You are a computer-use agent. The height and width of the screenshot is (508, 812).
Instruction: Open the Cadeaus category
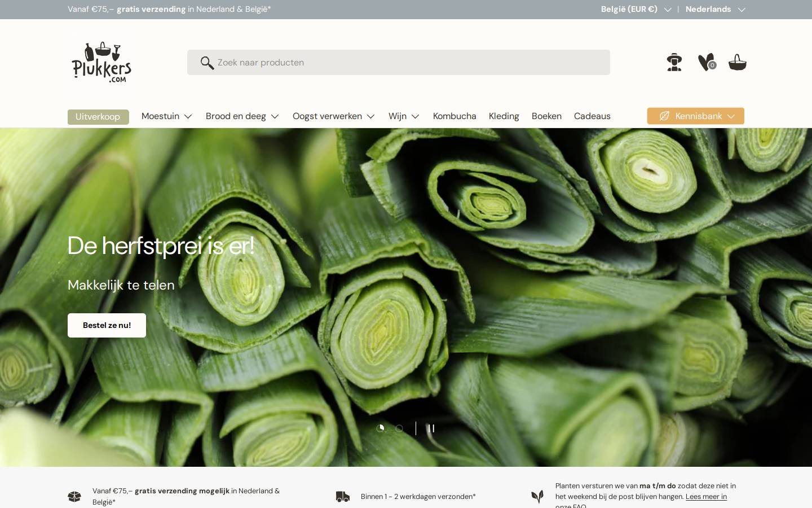click(592, 116)
